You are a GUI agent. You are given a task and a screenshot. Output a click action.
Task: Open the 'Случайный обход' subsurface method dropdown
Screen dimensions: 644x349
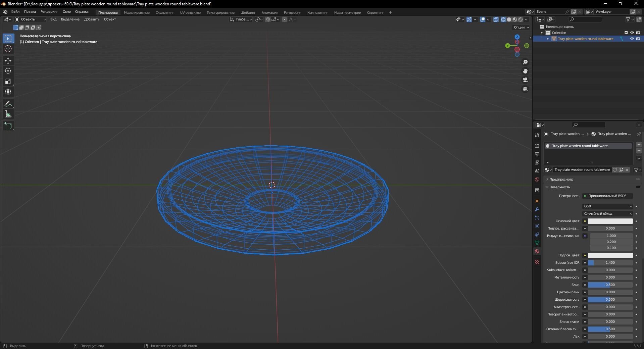pyautogui.click(x=607, y=214)
